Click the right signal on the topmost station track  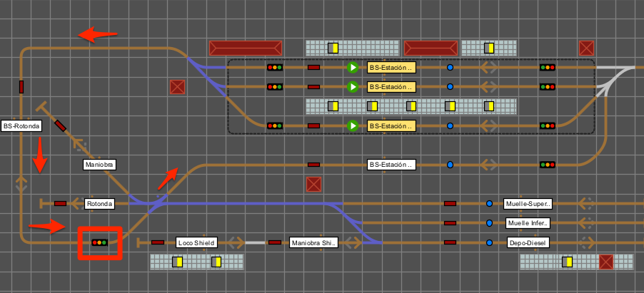548,67
